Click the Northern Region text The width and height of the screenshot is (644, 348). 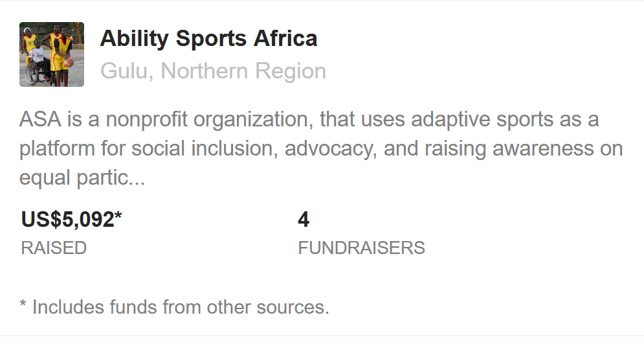coord(243,71)
